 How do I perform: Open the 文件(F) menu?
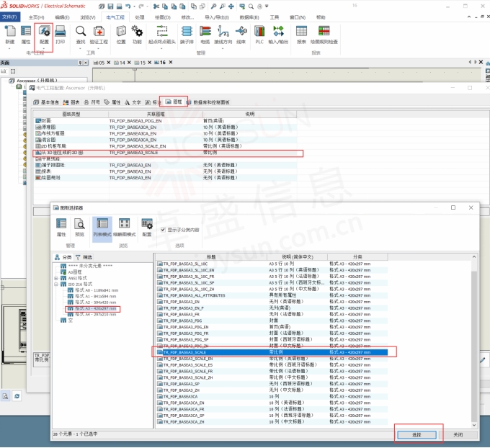(9, 17)
